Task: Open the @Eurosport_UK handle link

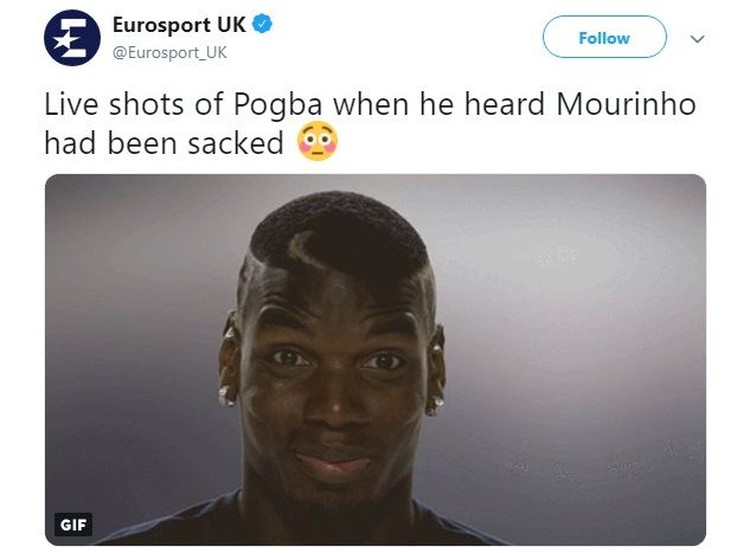Action: click(x=170, y=53)
